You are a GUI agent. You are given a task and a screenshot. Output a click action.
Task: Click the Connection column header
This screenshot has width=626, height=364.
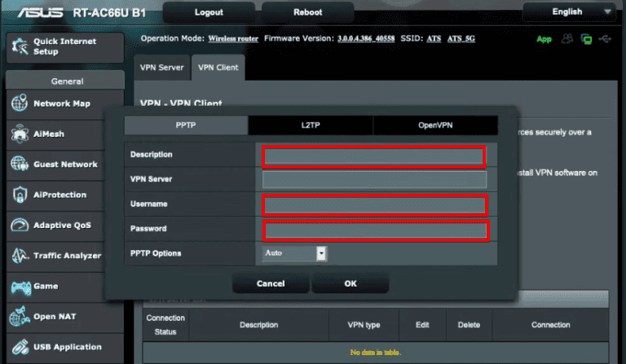point(550,325)
